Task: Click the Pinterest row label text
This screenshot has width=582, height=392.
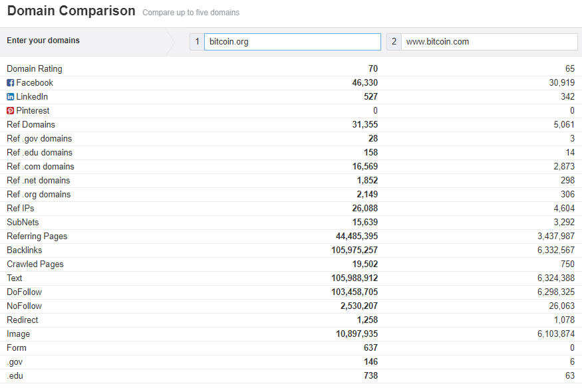Action: [x=33, y=111]
